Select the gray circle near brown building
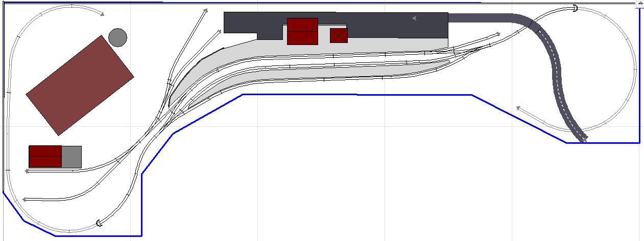Image resolution: width=644 pixels, height=241 pixels. click(x=117, y=37)
